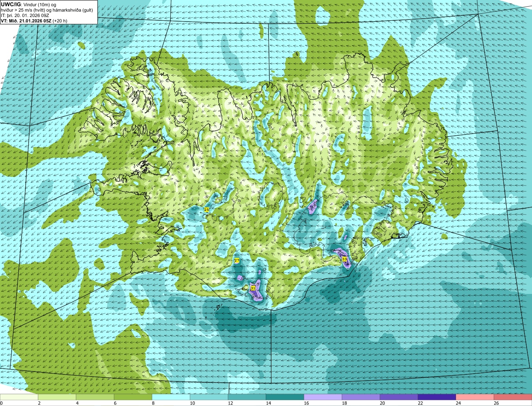Click the yellow gust label 25

click(x=207, y=210)
